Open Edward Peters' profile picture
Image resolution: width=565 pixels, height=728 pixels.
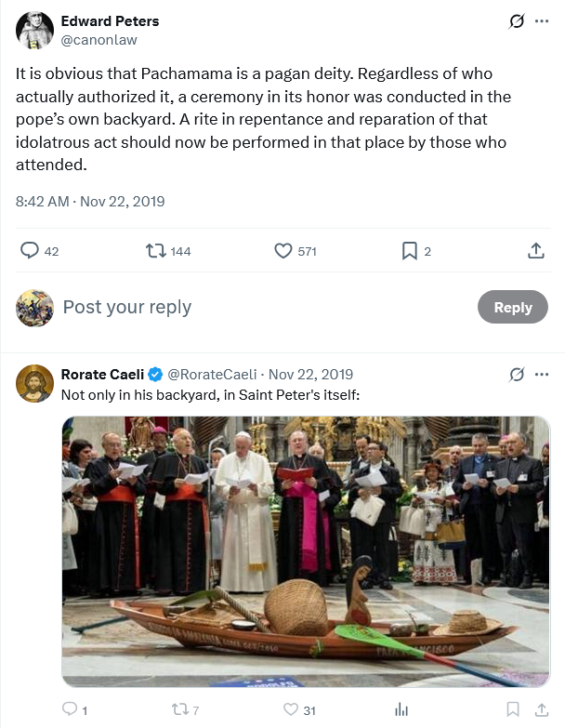coord(34,30)
